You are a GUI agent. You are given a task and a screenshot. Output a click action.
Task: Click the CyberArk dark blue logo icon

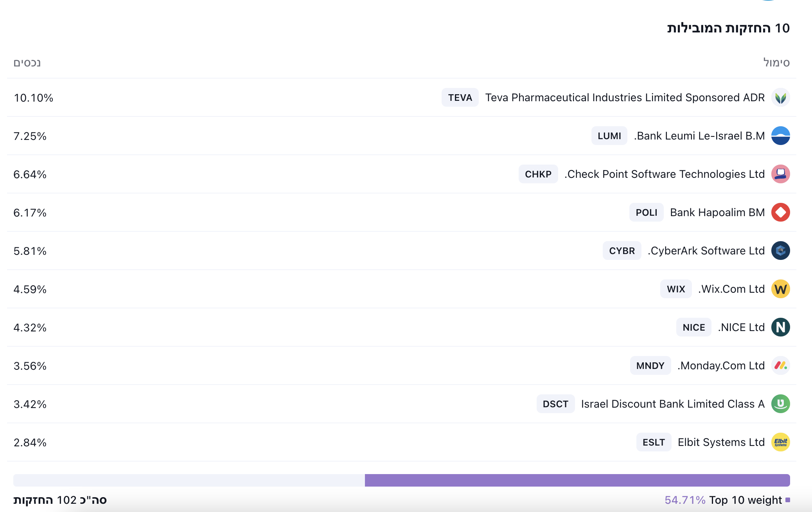[x=780, y=251]
